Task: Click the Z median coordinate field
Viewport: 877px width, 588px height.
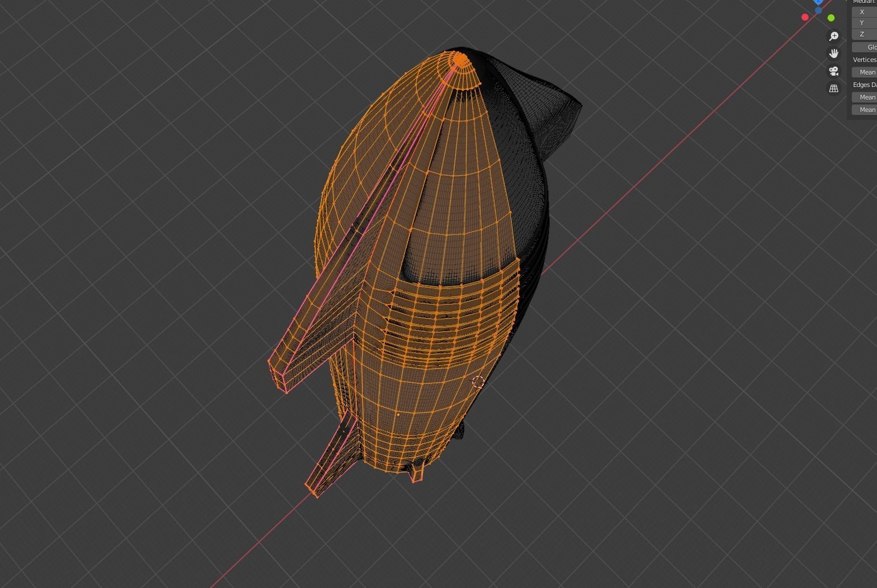Action: tap(864, 34)
